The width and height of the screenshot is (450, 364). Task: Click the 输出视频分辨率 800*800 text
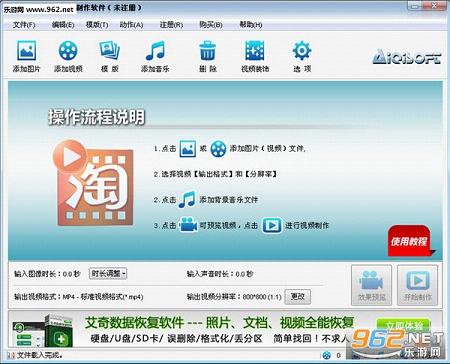coord(234,297)
